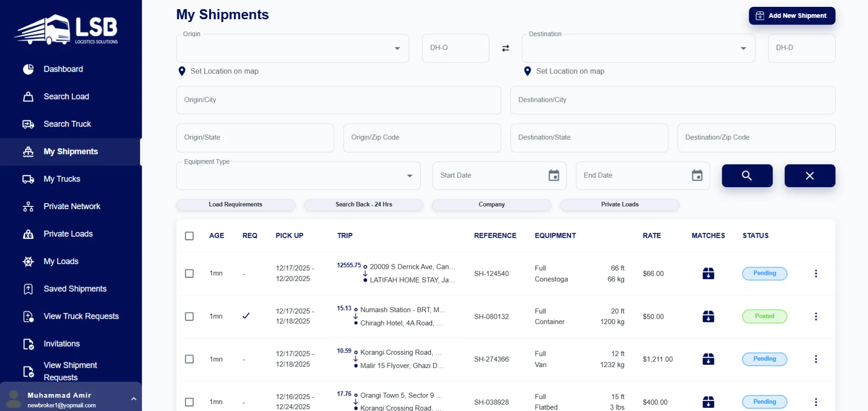
Task: Open the Equipment Type dropdown
Action: click(x=409, y=176)
